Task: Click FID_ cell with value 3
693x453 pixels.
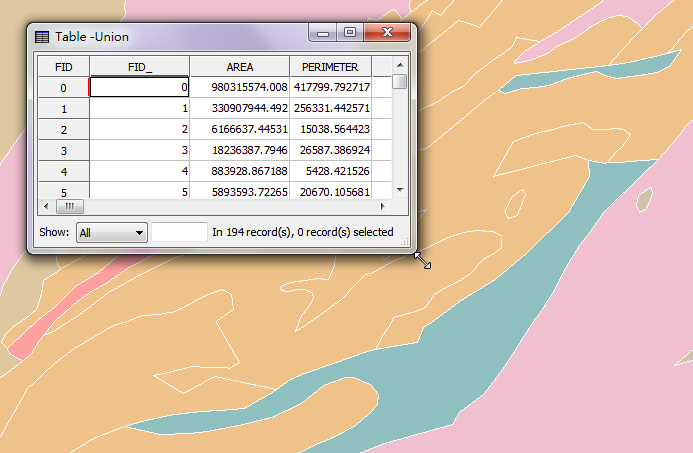Action: [140, 151]
